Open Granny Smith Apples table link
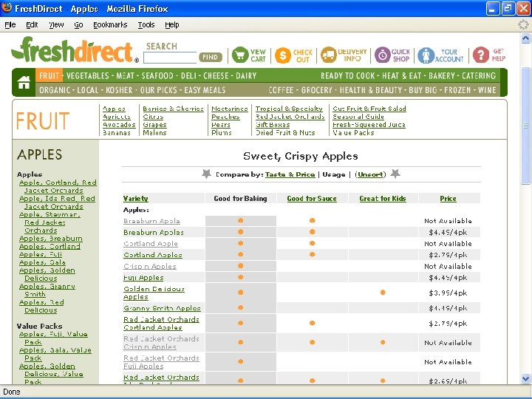 tap(162, 308)
